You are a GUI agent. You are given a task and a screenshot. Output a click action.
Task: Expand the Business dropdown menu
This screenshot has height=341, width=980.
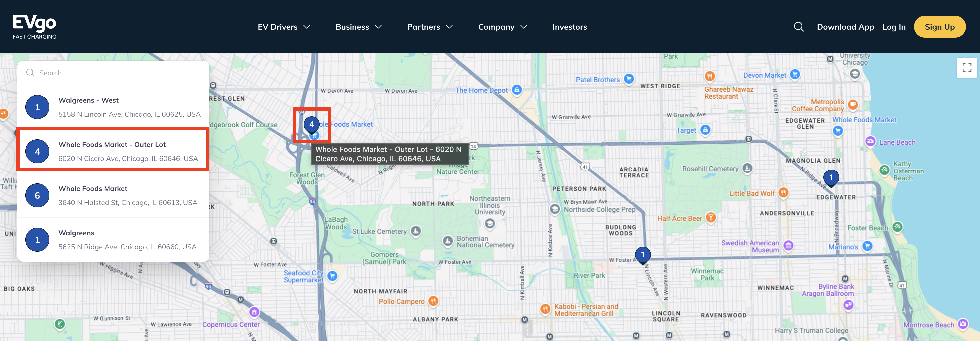(x=358, y=27)
